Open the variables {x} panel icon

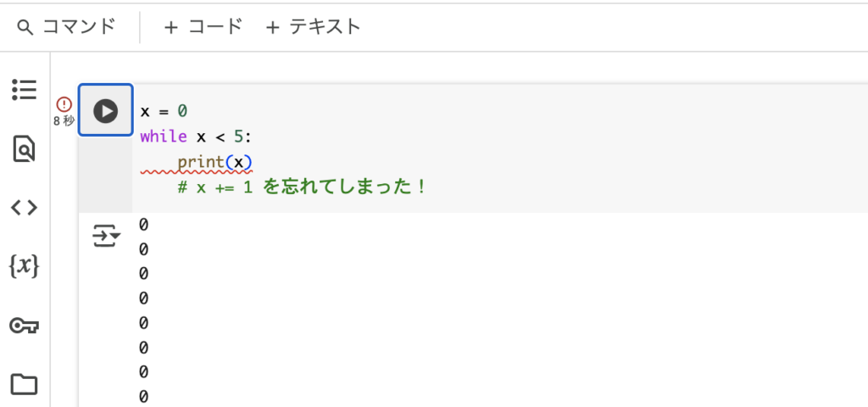(25, 266)
